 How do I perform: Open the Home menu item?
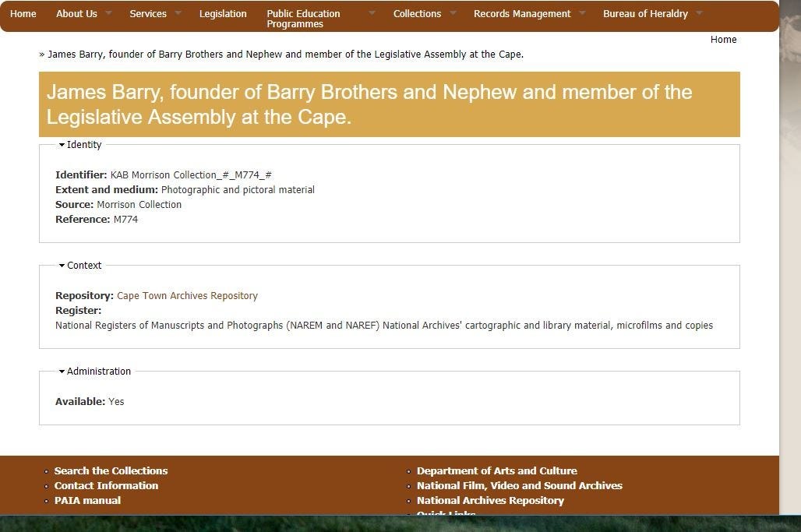coord(23,14)
